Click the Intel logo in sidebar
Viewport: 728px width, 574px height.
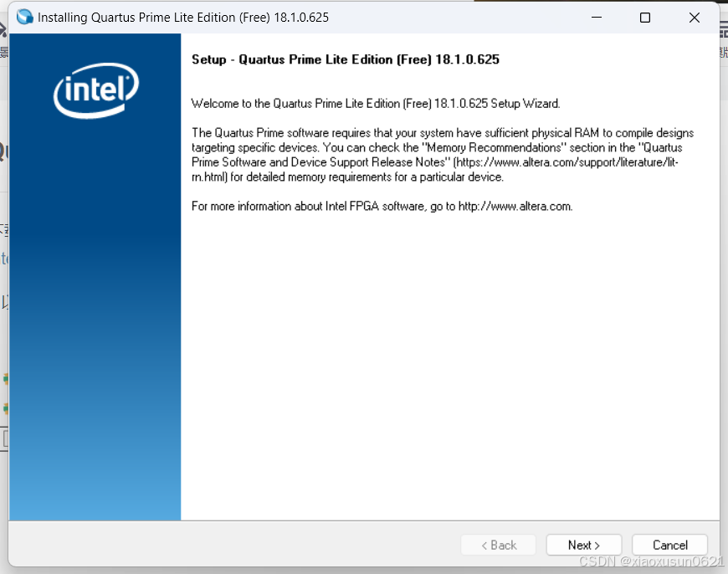pos(96,90)
